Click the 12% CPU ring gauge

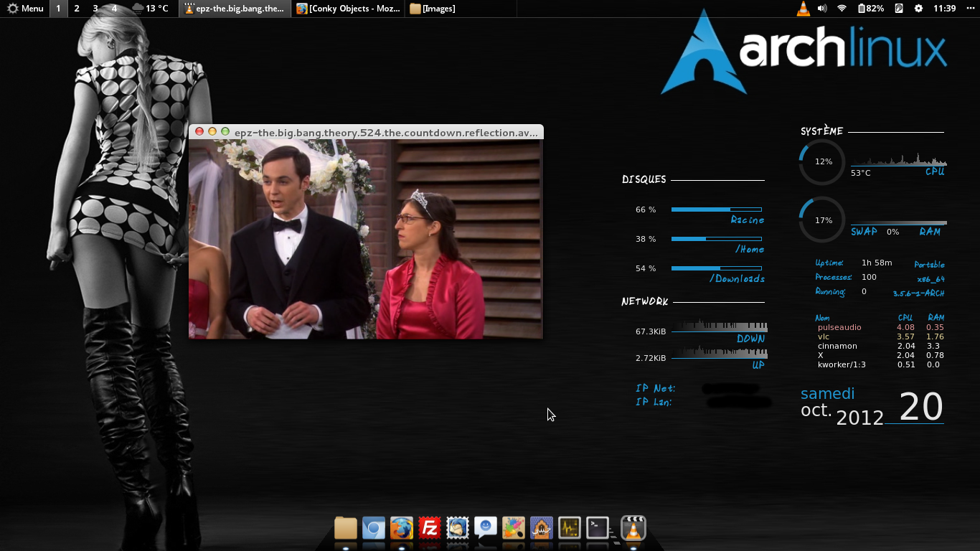tap(822, 162)
